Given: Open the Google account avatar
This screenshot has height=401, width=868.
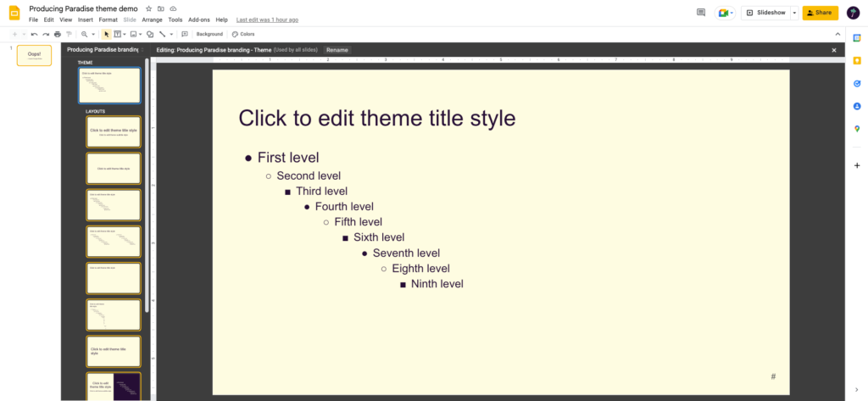Looking at the screenshot, I should (853, 13).
